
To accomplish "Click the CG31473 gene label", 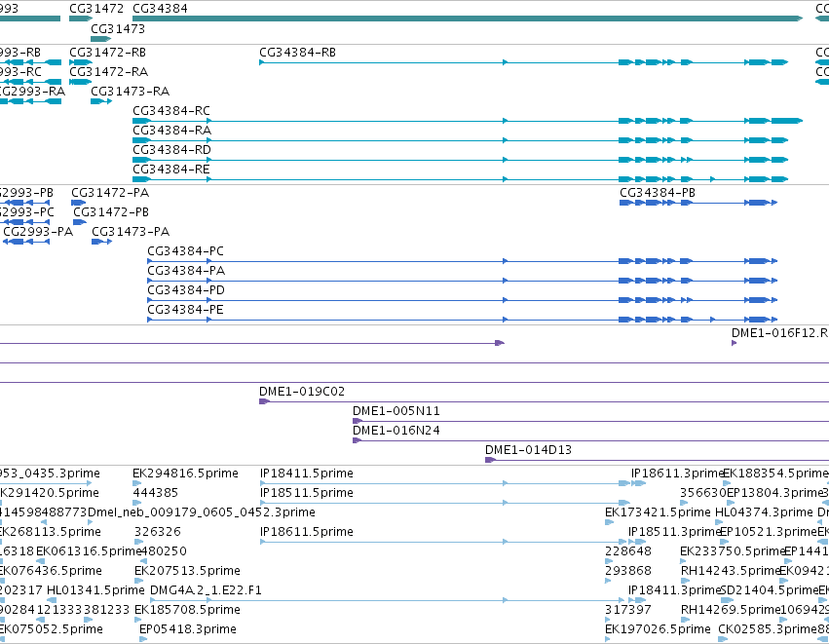I will [118, 28].
